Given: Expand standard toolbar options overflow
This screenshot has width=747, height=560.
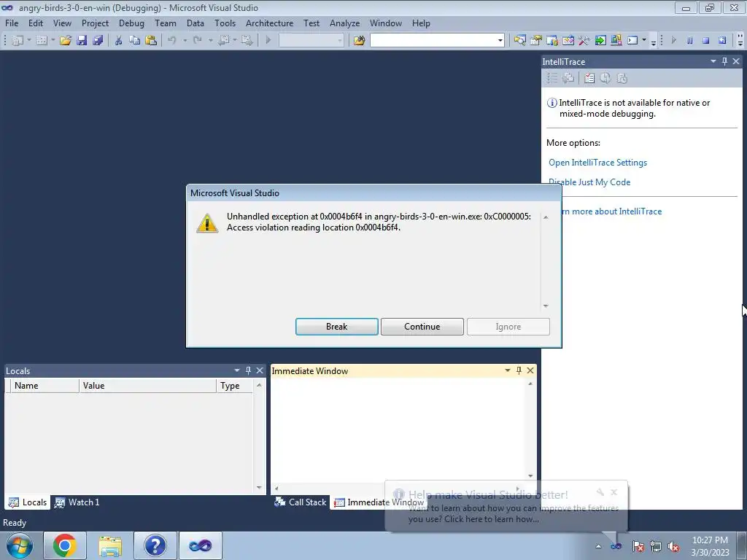Looking at the screenshot, I should point(653,42).
